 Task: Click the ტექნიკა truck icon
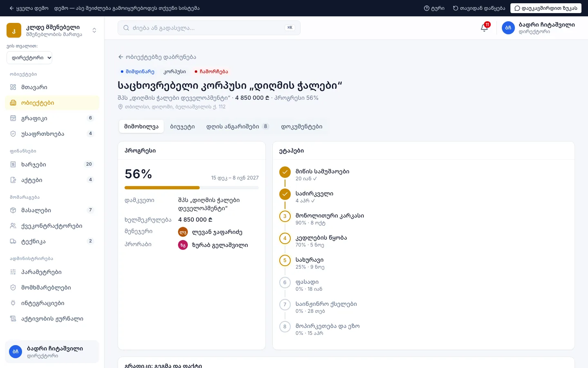tap(13, 241)
